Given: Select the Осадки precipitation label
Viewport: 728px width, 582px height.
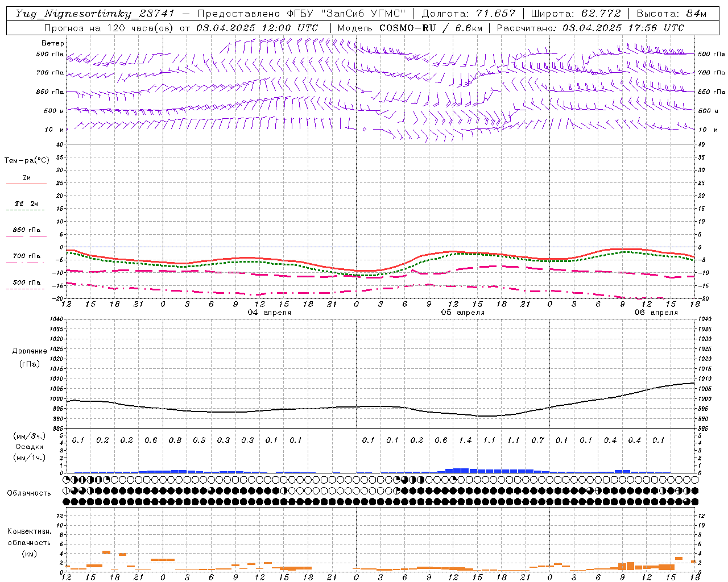Looking at the screenshot, I should (30, 447).
